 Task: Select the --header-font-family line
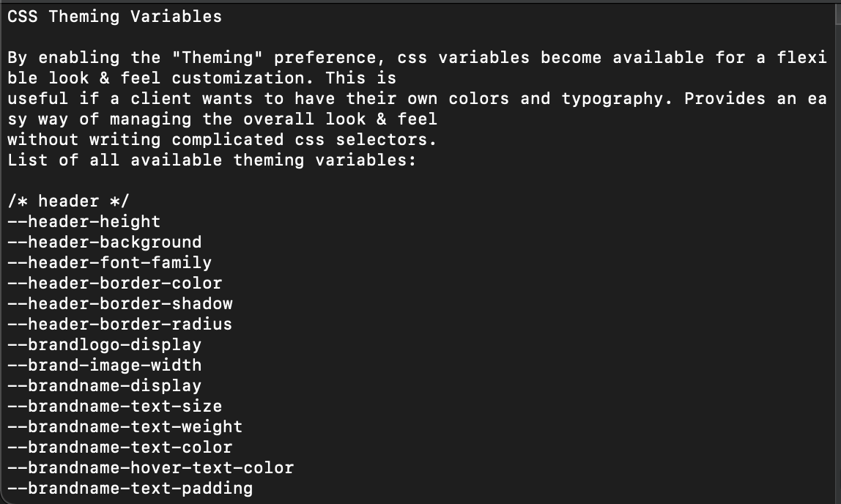(109, 262)
